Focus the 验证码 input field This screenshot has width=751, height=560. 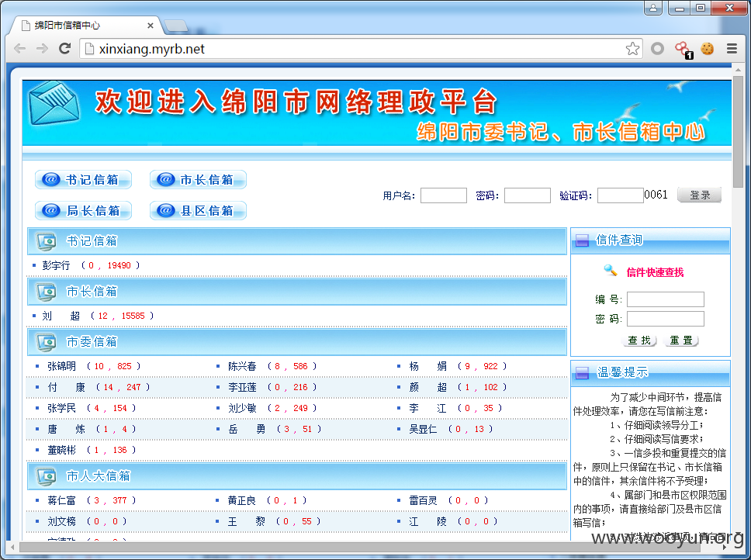tap(620, 195)
